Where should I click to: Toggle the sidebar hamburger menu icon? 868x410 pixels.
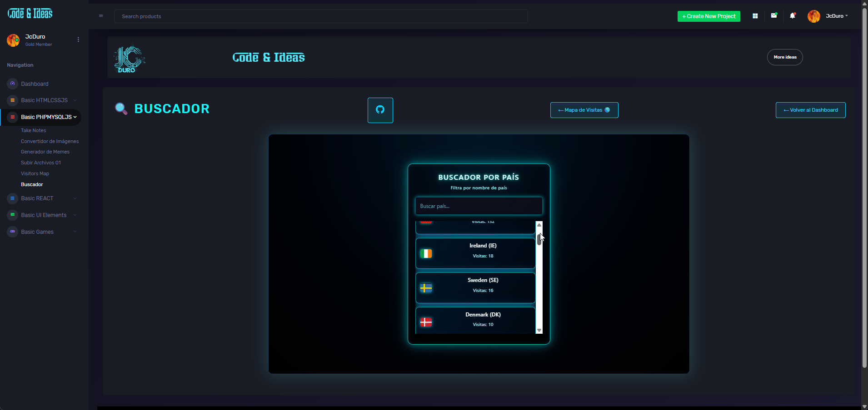point(101,16)
